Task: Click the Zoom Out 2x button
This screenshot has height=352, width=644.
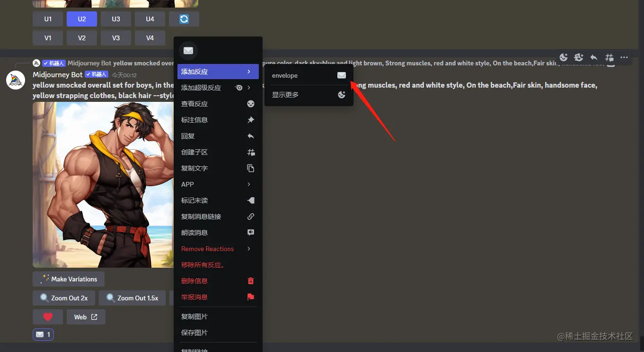Action: pos(64,298)
